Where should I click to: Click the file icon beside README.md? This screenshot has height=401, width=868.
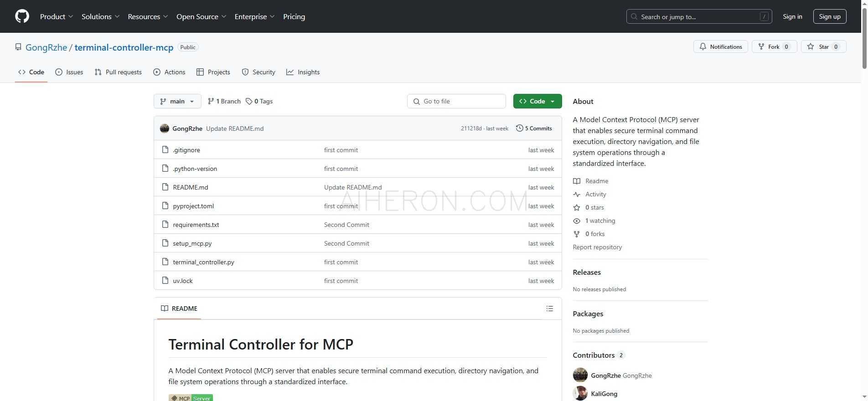[x=165, y=187]
